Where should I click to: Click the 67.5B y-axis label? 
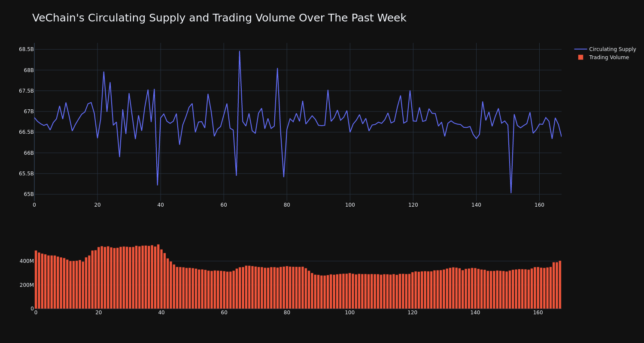(x=26, y=91)
